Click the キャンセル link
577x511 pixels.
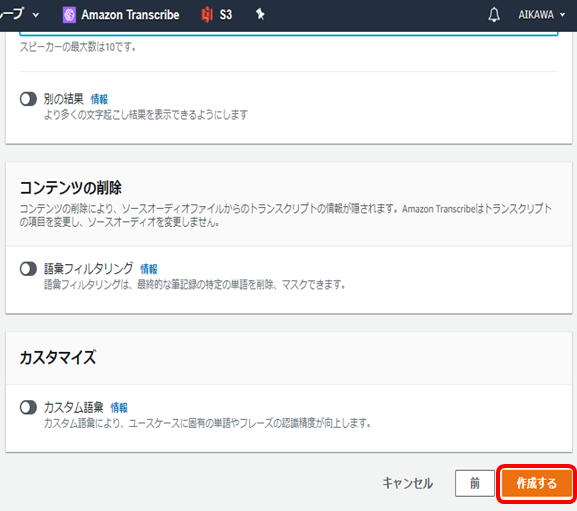pos(407,483)
